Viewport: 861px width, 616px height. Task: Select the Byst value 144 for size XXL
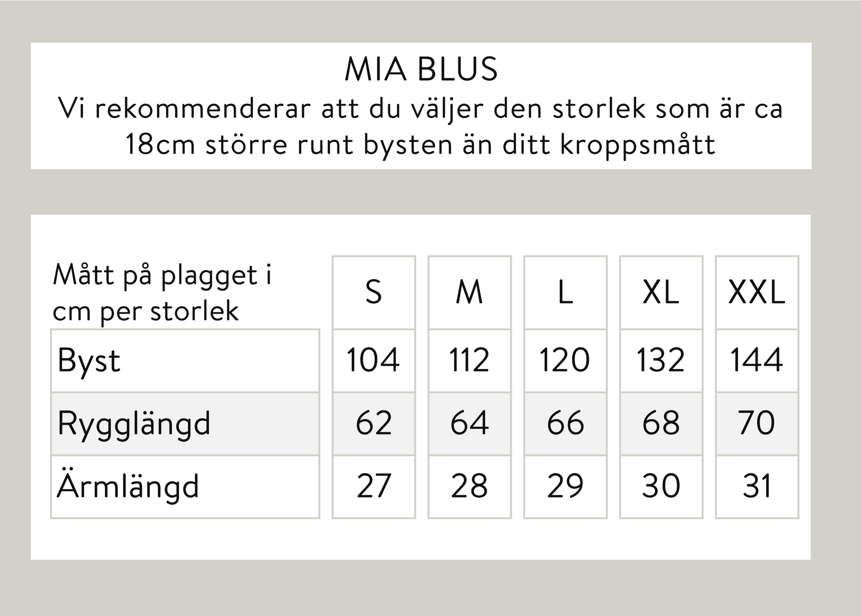click(757, 360)
